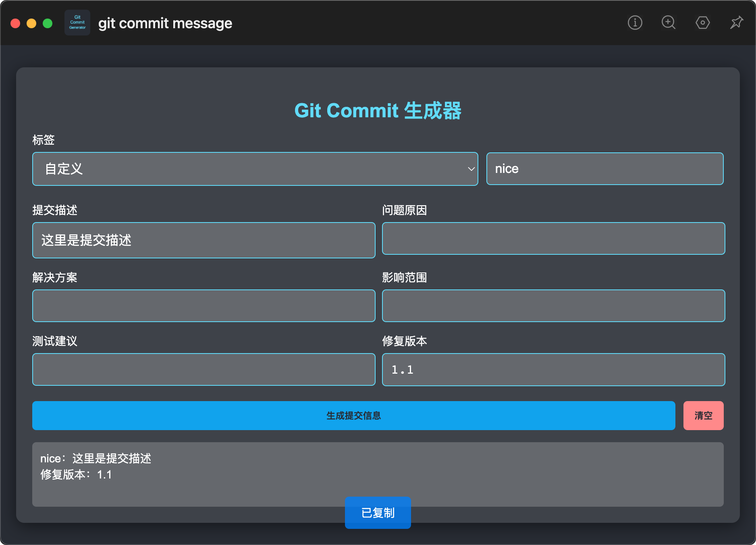This screenshot has width=756, height=545.
Task: Open the hexagon settings icon
Action: click(702, 23)
